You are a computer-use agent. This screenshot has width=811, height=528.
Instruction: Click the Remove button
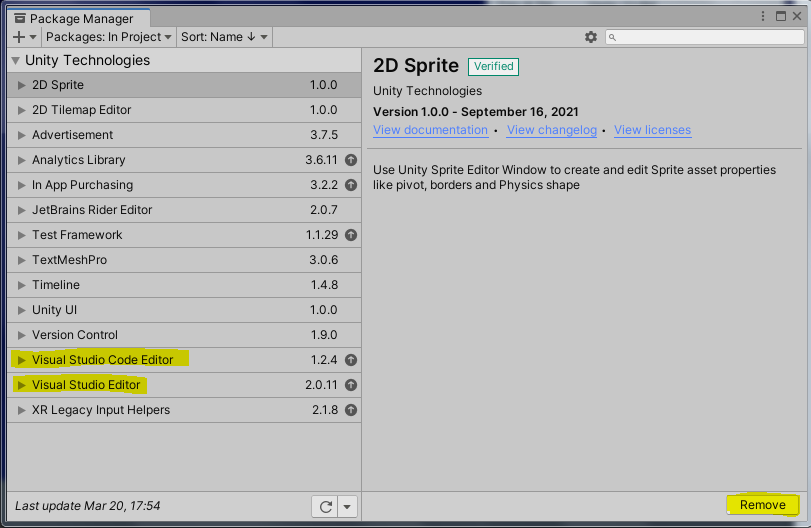762,505
